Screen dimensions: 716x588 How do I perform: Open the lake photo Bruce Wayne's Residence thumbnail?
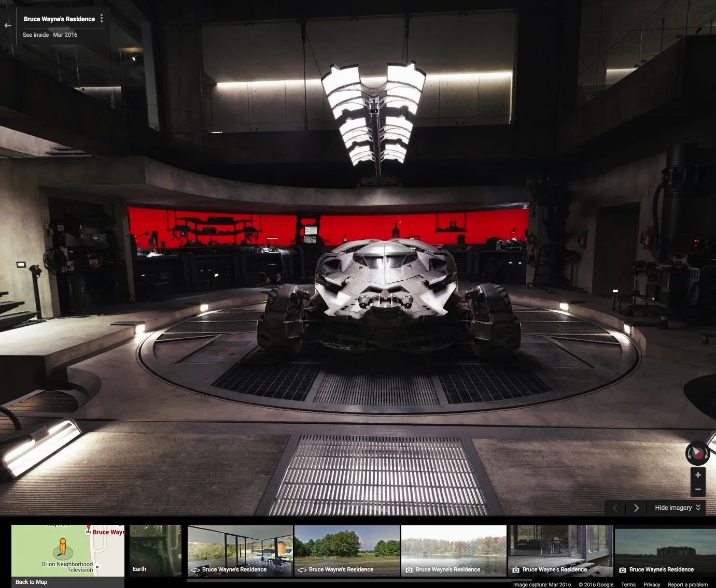[x=454, y=551]
